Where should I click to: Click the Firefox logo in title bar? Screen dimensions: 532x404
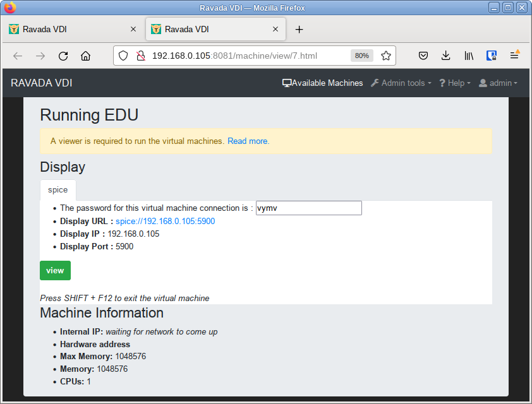tap(10, 8)
